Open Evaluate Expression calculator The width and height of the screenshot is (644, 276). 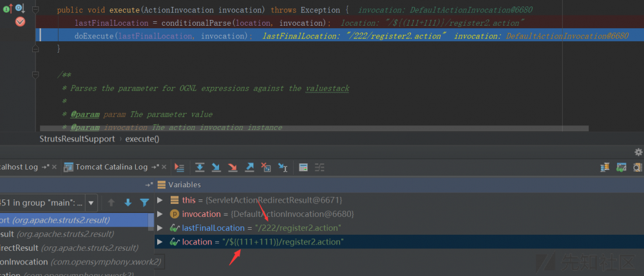tap(303, 167)
